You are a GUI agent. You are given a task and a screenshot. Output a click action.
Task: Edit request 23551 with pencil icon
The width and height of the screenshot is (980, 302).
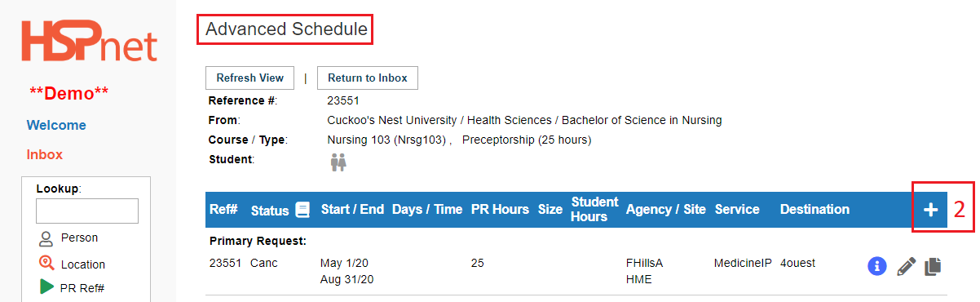pyautogui.click(x=906, y=266)
